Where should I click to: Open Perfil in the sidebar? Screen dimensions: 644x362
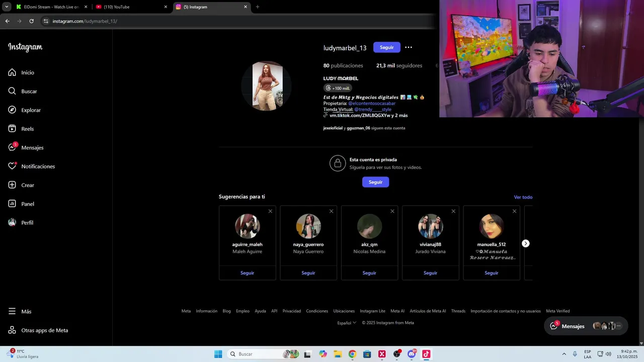(21, 223)
